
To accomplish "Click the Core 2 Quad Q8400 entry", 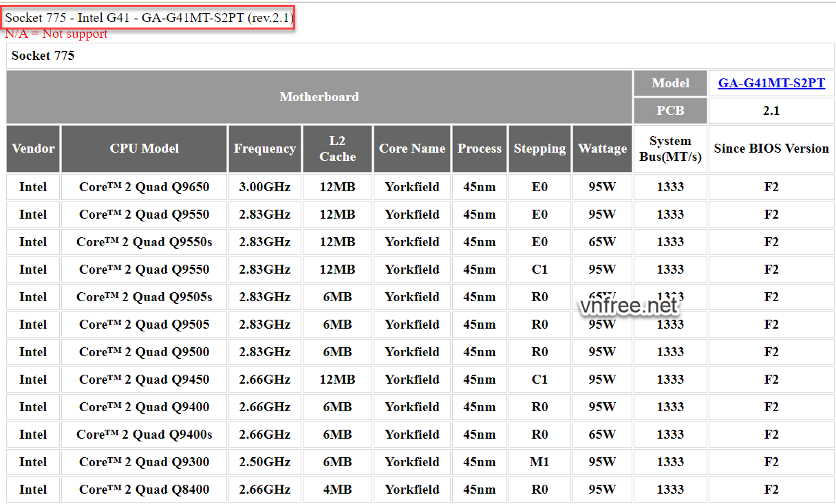I will (144, 490).
